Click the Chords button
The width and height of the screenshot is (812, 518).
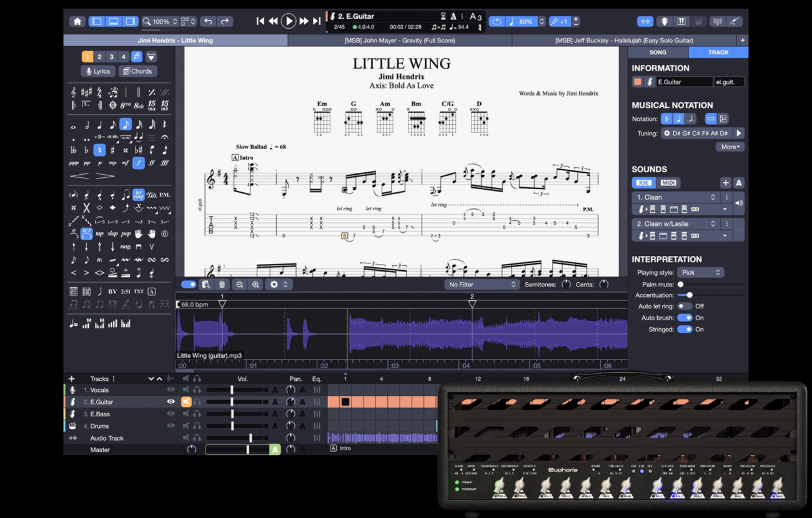[137, 71]
